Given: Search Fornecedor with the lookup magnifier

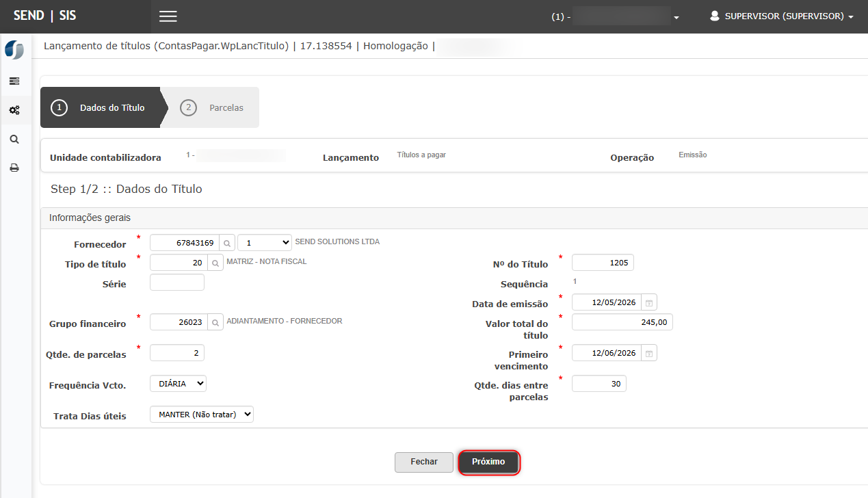Looking at the screenshot, I should point(227,243).
